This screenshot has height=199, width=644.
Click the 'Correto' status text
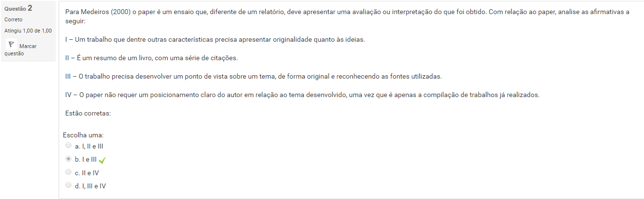coord(13,19)
